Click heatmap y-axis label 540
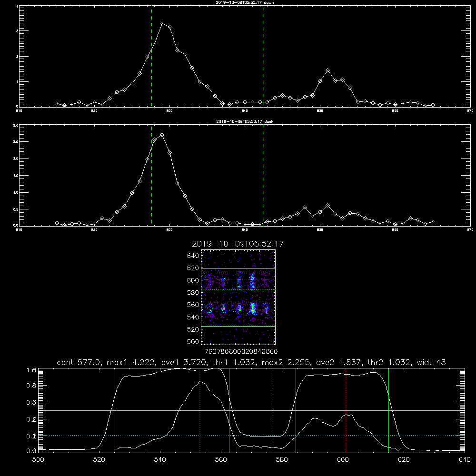Viewport: 476px width, 476px height. click(x=193, y=317)
